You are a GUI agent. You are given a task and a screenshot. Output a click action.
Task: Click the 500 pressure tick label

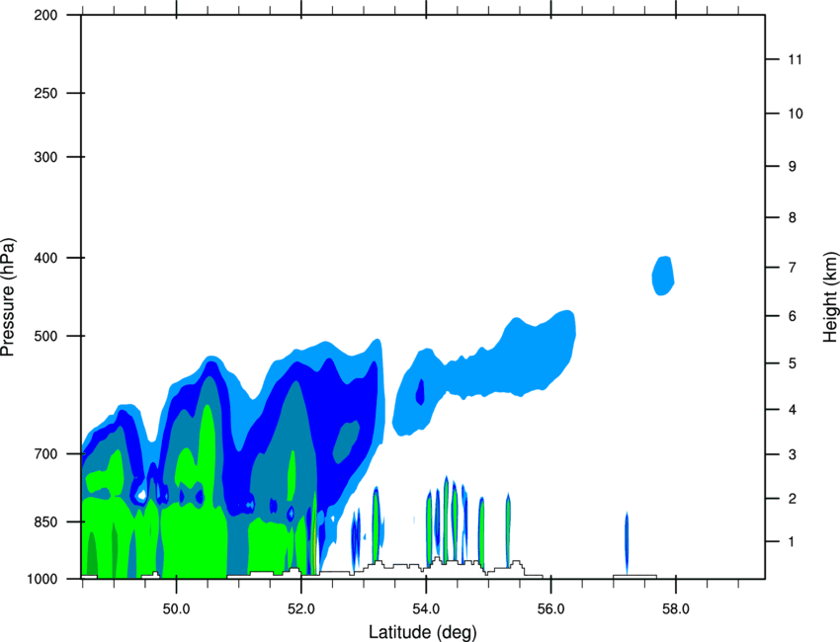46,336
